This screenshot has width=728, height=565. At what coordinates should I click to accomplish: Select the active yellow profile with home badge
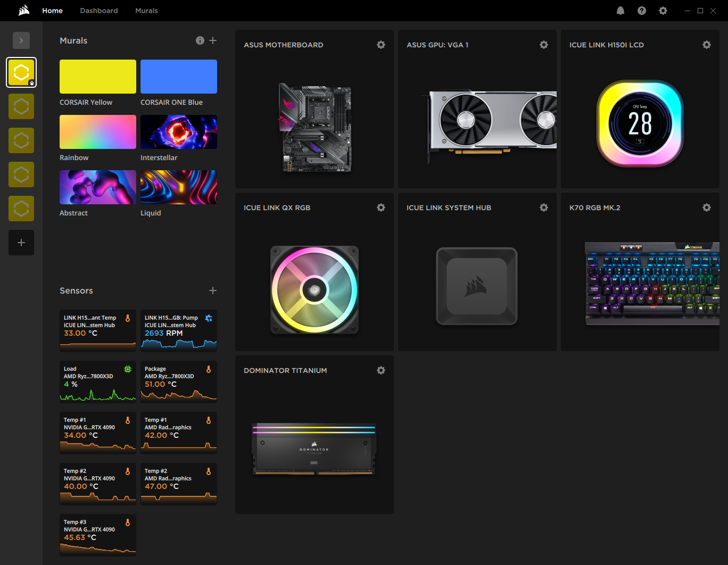tap(21, 72)
